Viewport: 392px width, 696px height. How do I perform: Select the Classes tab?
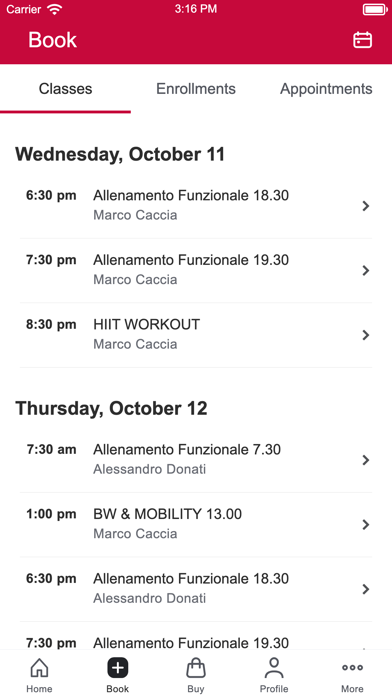point(65,89)
